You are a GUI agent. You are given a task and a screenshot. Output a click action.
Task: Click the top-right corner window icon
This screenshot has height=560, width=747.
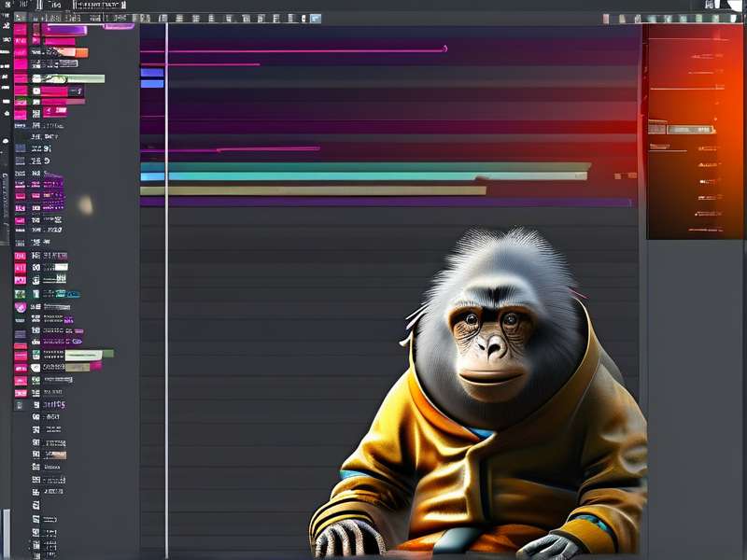click(710, 5)
